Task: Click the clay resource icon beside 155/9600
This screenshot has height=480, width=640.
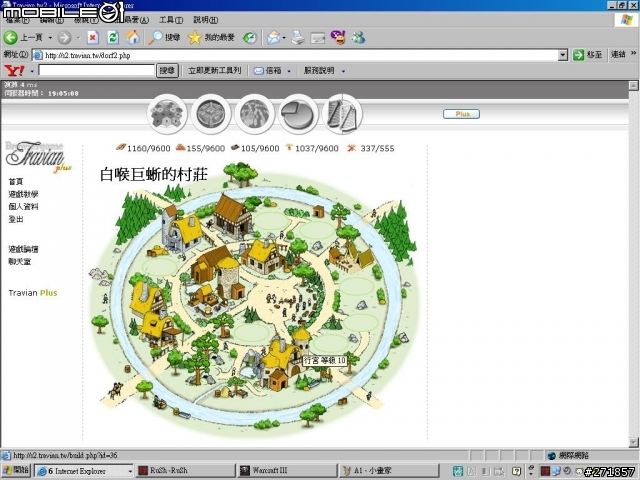Action: click(180, 147)
